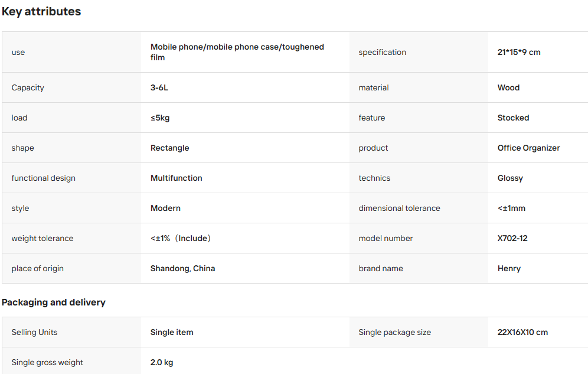Select the brand name Henry
Screen dimensions: 588x374
[x=509, y=269]
